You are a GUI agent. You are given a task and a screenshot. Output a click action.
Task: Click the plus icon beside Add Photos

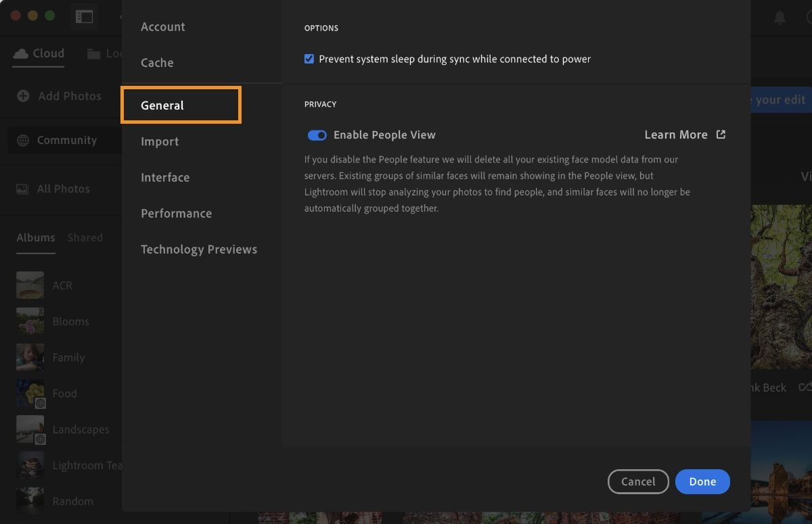click(x=23, y=96)
